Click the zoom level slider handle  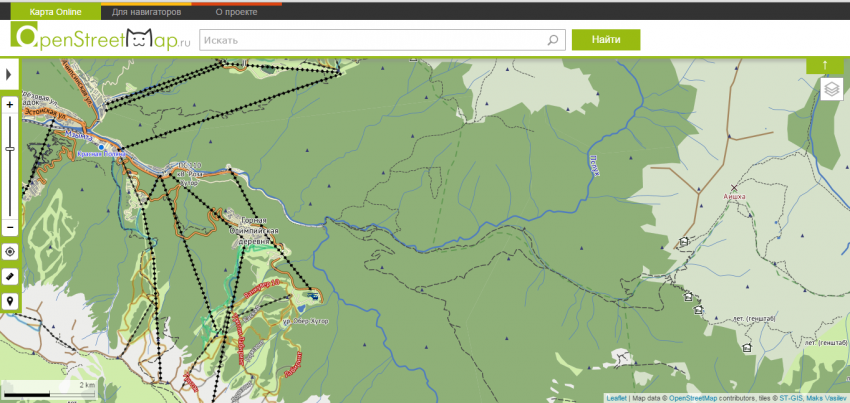click(x=10, y=149)
